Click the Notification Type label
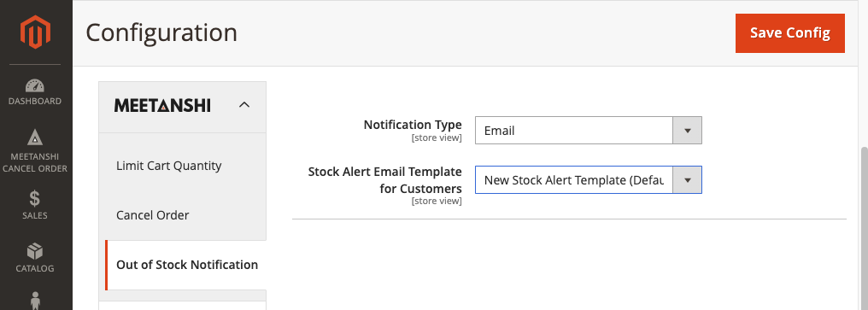 (x=413, y=125)
